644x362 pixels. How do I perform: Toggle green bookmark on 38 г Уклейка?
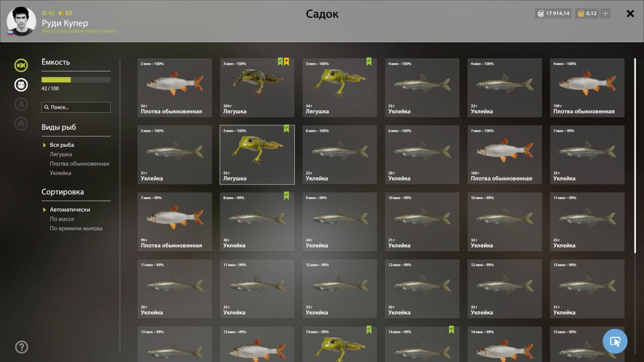286,196
